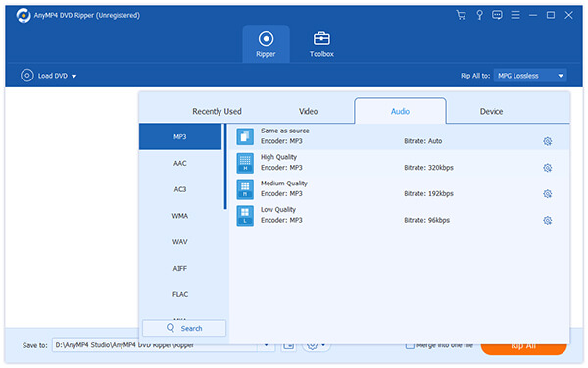Click the orange Rip All button
This screenshot has height=368, width=588.
click(x=523, y=346)
